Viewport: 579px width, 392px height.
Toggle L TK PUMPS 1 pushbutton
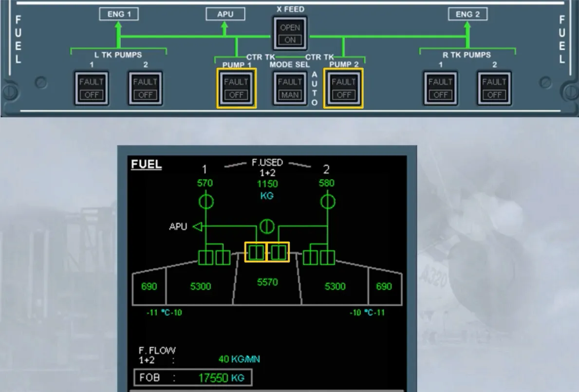(x=92, y=88)
